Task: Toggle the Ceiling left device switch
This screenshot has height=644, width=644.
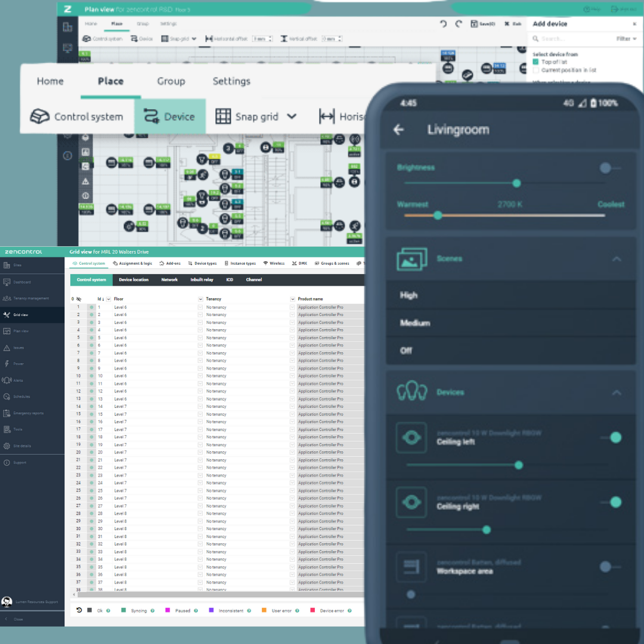Action: (612, 438)
